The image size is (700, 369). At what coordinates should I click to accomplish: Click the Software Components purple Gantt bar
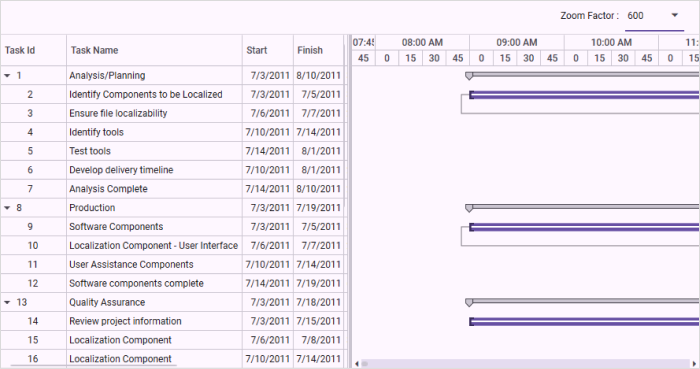[x=584, y=227]
